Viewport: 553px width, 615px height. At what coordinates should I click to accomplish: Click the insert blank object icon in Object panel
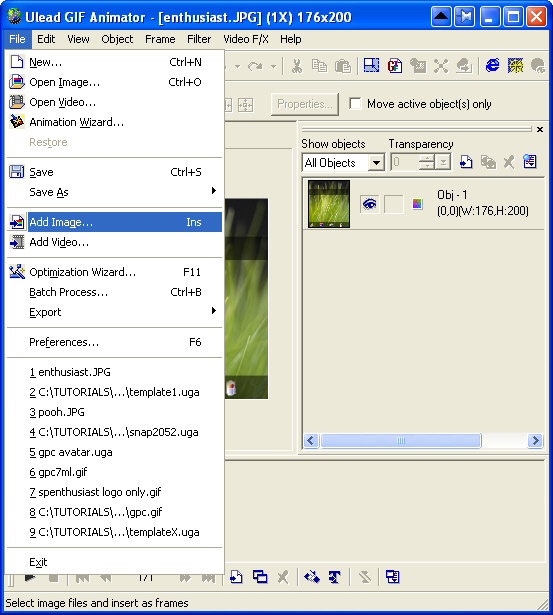pos(466,162)
